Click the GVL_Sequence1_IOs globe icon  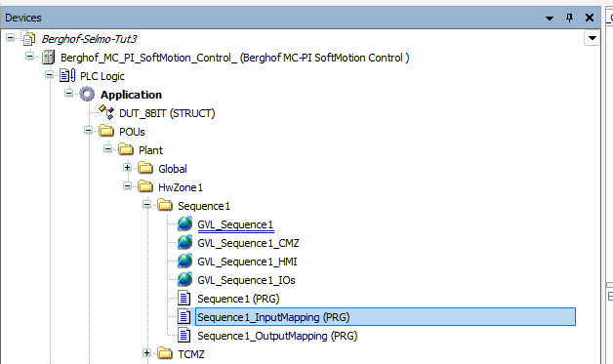(x=184, y=279)
